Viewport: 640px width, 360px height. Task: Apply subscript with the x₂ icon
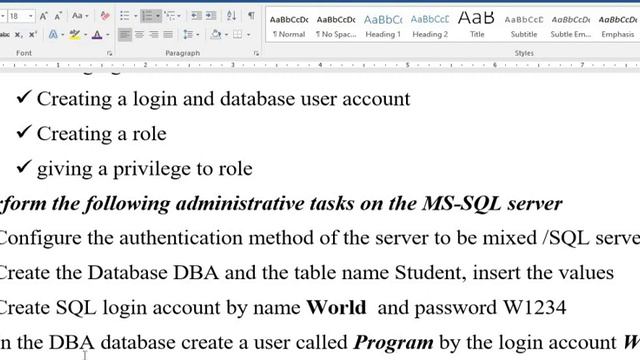tap(18, 35)
